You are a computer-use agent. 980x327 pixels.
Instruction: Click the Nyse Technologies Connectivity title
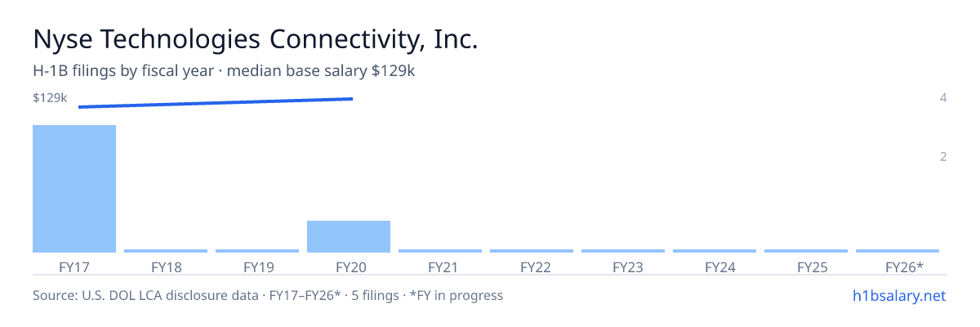tap(255, 39)
